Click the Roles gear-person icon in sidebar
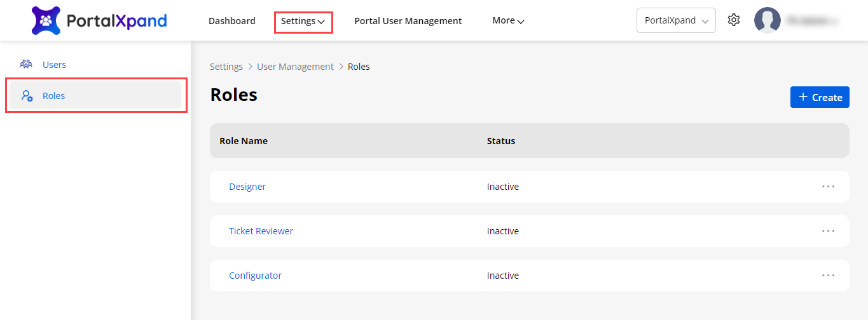868x320 pixels. coord(27,96)
